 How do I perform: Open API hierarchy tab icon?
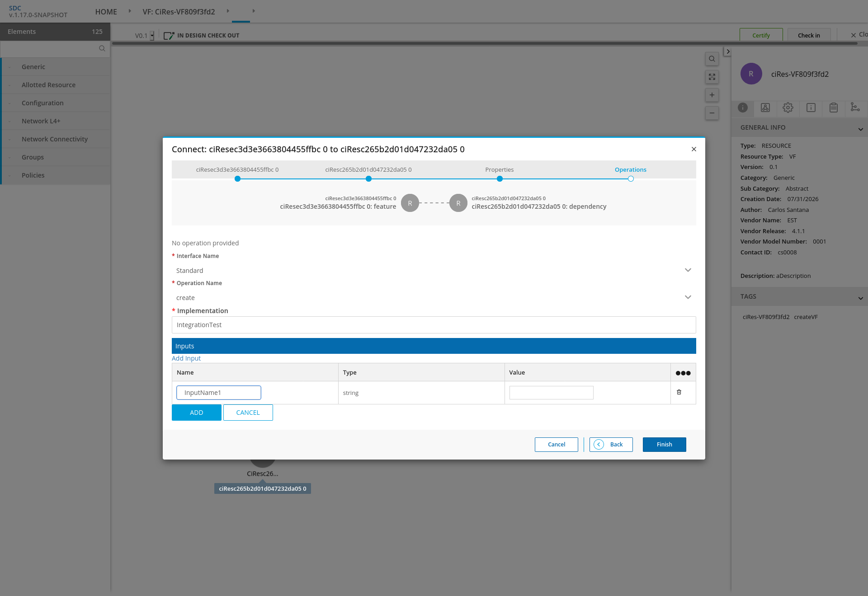855,107
